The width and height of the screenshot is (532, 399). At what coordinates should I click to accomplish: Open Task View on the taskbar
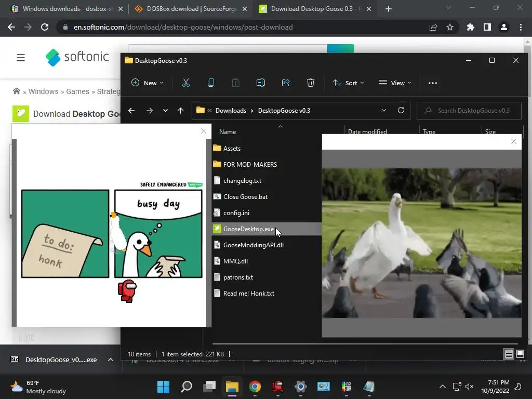point(209,387)
